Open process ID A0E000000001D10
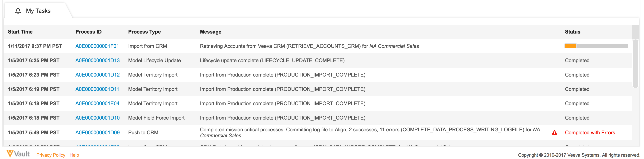The height and width of the screenshot is (159, 644). (97, 118)
